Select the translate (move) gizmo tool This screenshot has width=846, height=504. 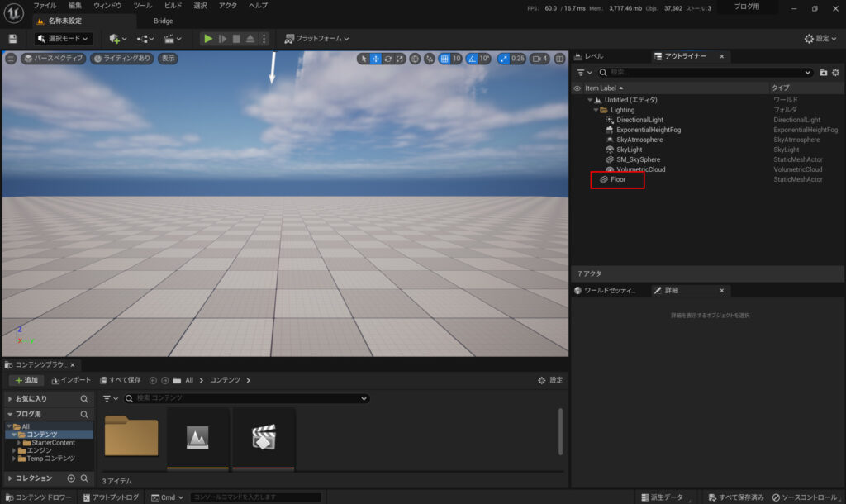(376, 59)
